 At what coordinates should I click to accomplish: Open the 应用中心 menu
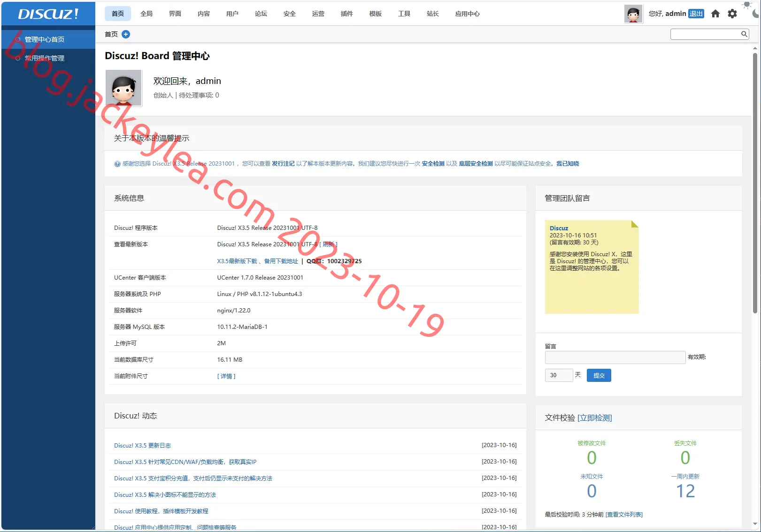pyautogui.click(x=468, y=14)
